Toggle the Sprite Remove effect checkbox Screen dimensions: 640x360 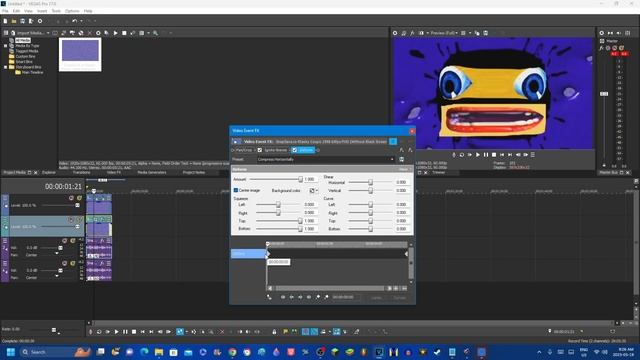coord(260,150)
